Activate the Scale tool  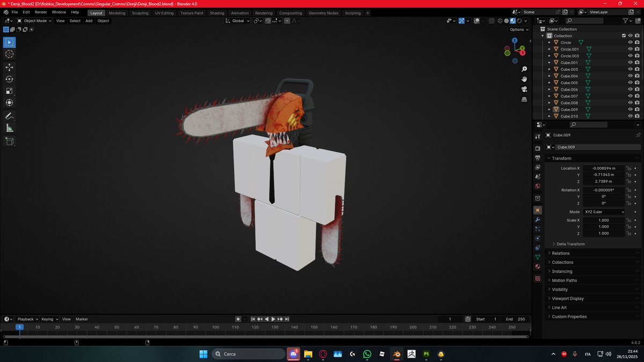coord(9,91)
